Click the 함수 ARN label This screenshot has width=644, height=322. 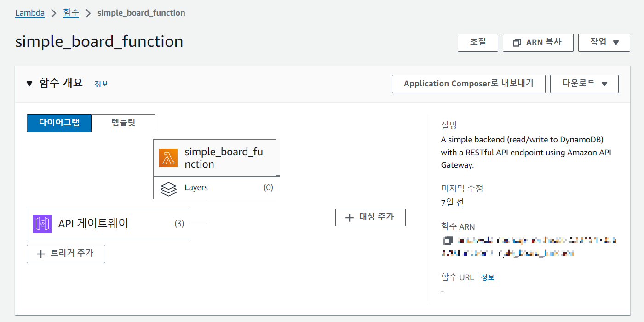click(x=458, y=226)
